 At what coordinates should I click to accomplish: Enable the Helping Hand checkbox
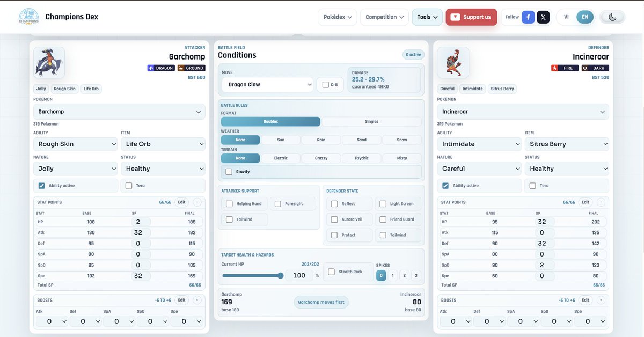(x=229, y=204)
